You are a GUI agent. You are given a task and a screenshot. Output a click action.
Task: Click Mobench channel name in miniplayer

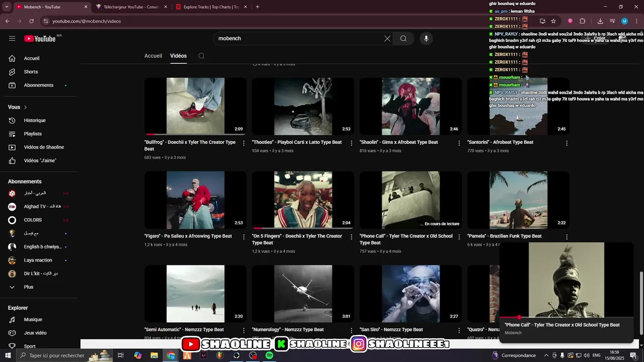click(x=513, y=333)
